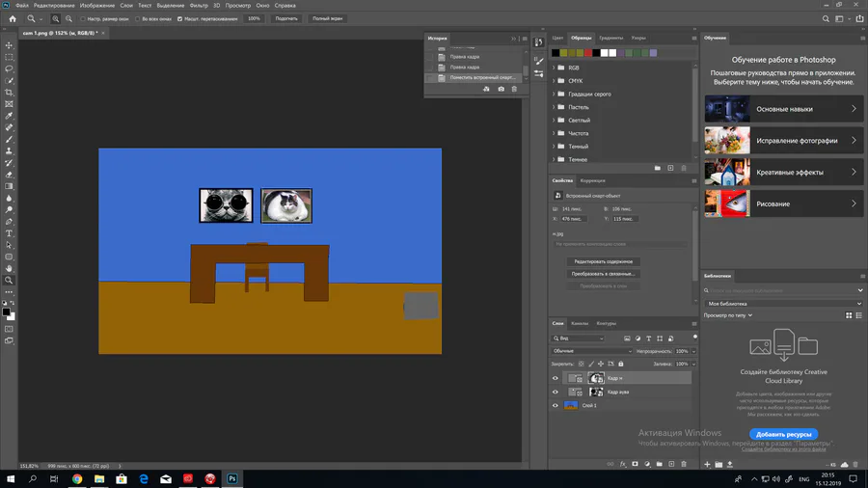The width and height of the screenshot is (868, 488).
Task: Select the Eraser tool
Action: [9, 175]
